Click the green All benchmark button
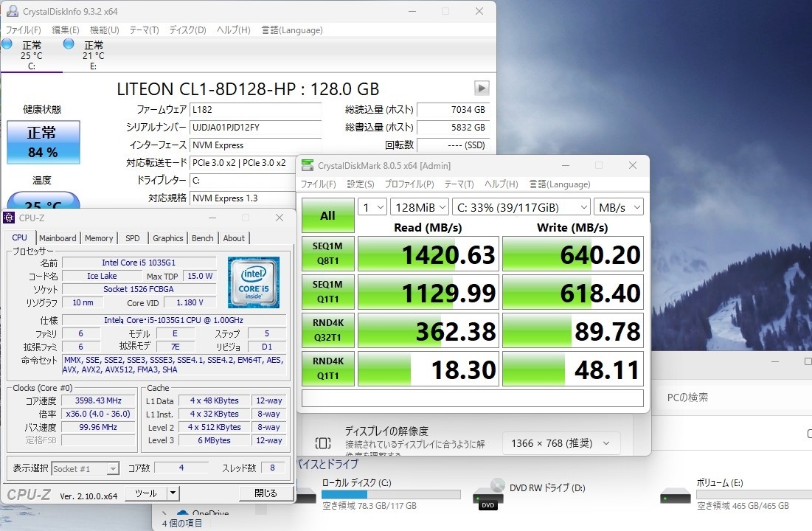812x531 pixels. point(327,215)
